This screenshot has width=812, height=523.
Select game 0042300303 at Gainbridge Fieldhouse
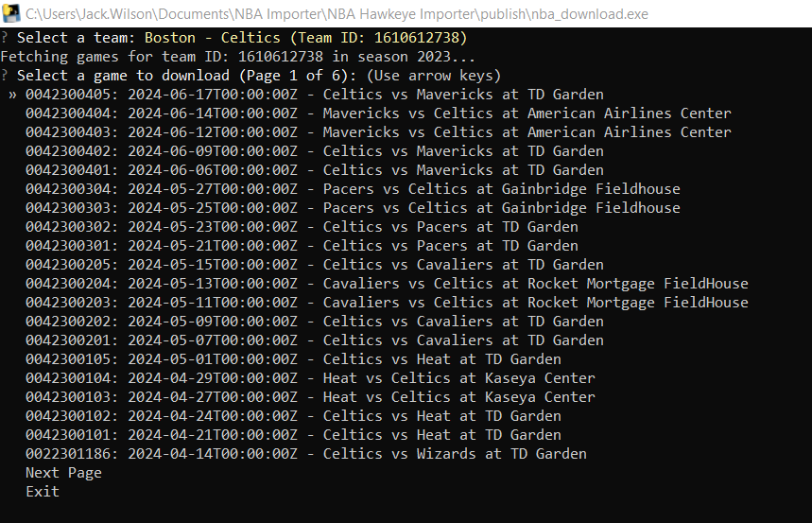pos(353,208)
